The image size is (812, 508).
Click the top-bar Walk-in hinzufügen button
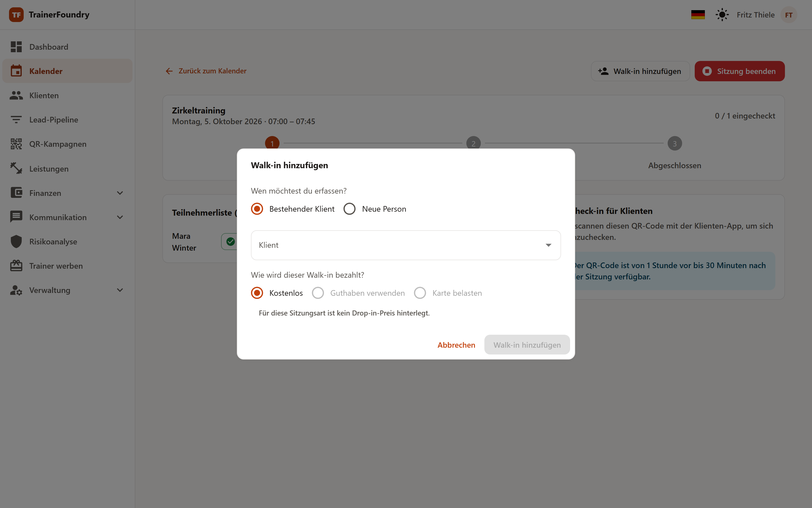640,71
